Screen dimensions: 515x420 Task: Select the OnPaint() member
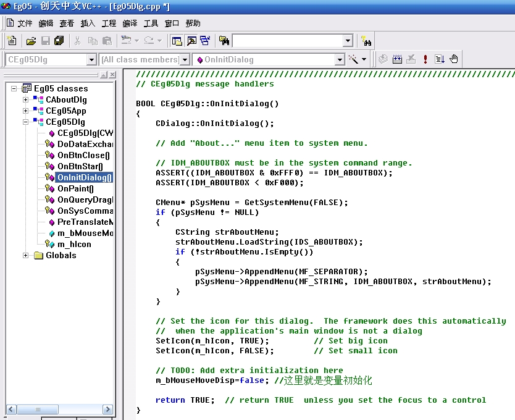75,188
